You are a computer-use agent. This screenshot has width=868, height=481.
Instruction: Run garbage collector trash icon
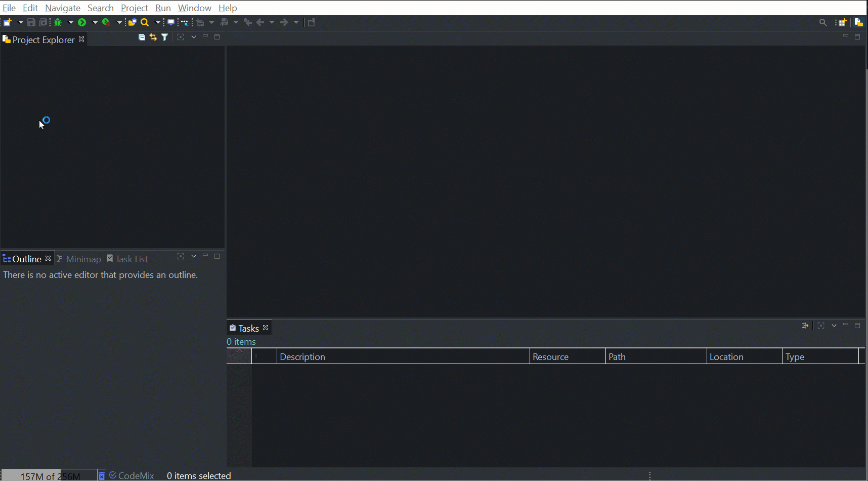pyautogui.click(x=102, y=475)
